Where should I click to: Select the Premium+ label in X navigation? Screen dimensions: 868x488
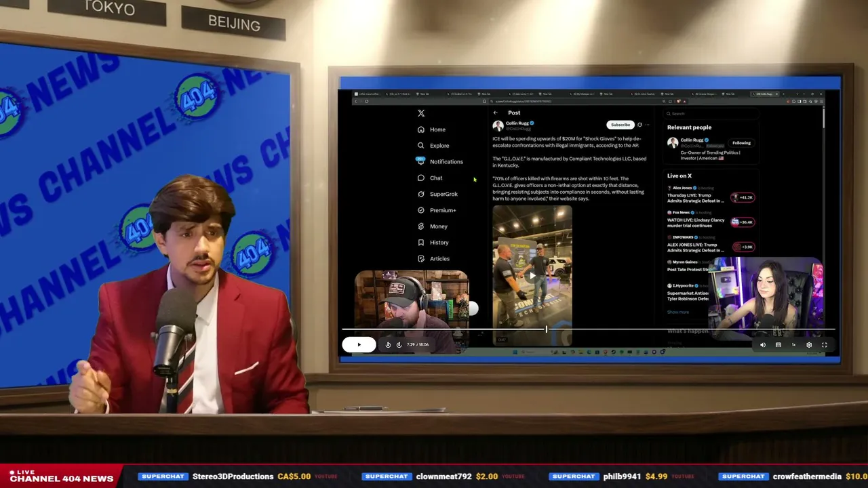[x=443, y=210]
